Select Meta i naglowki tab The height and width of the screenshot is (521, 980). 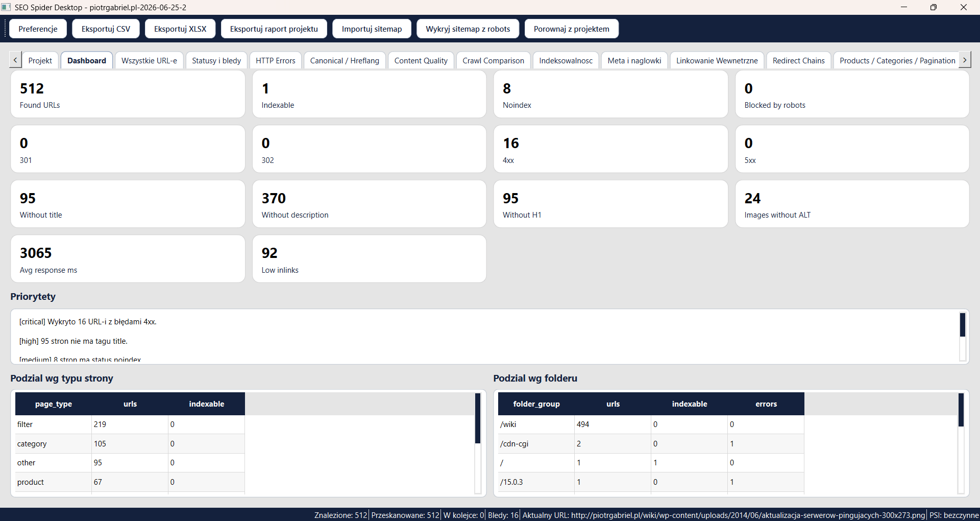coord(634,60)
